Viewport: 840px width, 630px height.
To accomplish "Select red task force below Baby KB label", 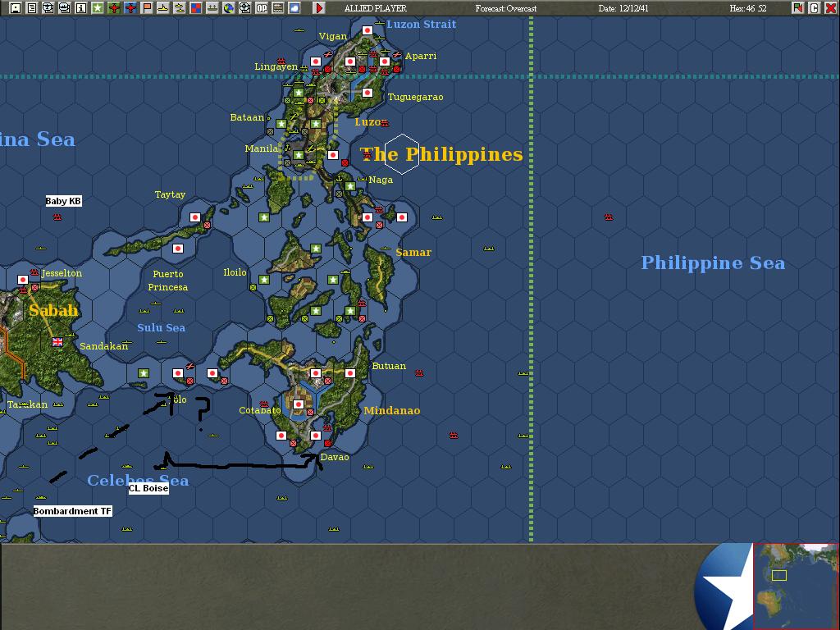I will coord(57,217).
